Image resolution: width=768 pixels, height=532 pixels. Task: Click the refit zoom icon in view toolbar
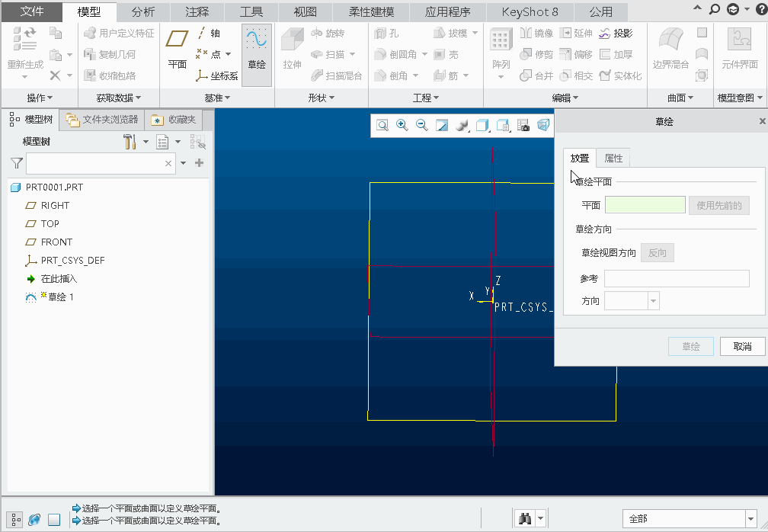(x=382, y=126)
